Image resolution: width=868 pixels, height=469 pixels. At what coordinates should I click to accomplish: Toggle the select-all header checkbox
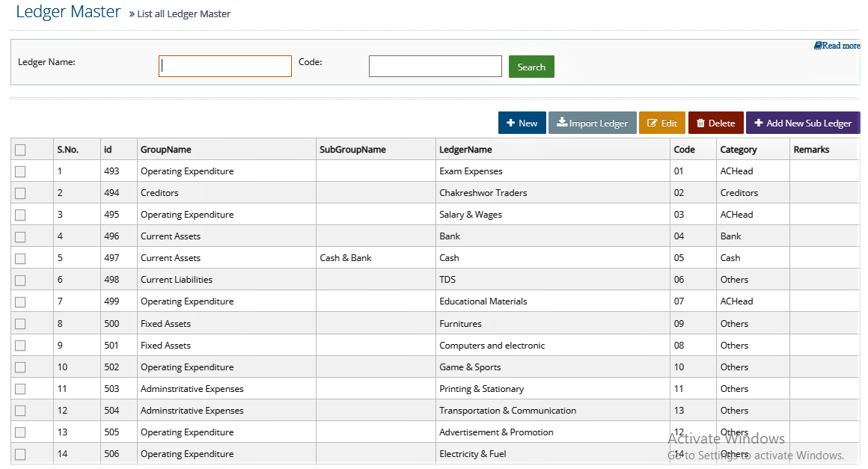click(x=20, y=150)
